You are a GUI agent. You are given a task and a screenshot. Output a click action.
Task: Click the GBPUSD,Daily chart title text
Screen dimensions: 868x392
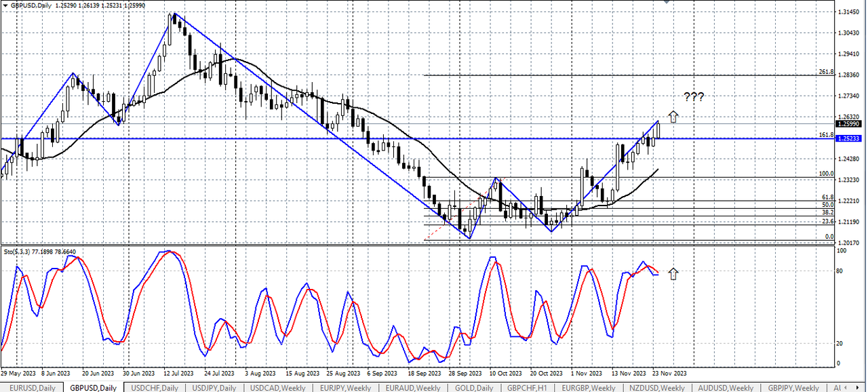(30, 5)
